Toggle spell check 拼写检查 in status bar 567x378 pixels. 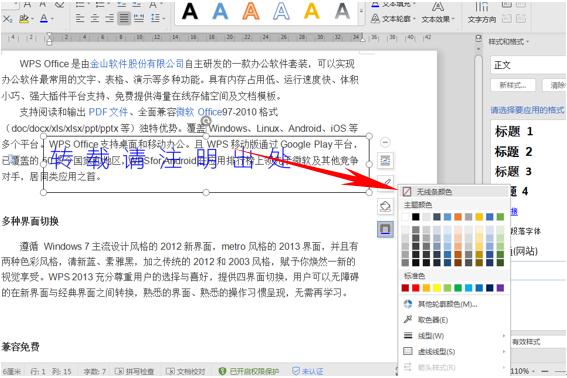[x=134, y=371]
